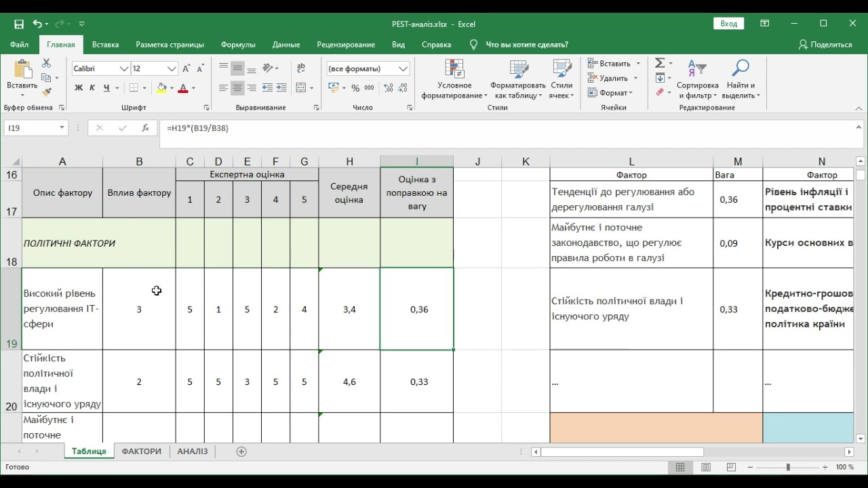Click the AutoSum sigma icon
Image resolution: width=868 pixels, height=488 pixels.
pos(660,63)
